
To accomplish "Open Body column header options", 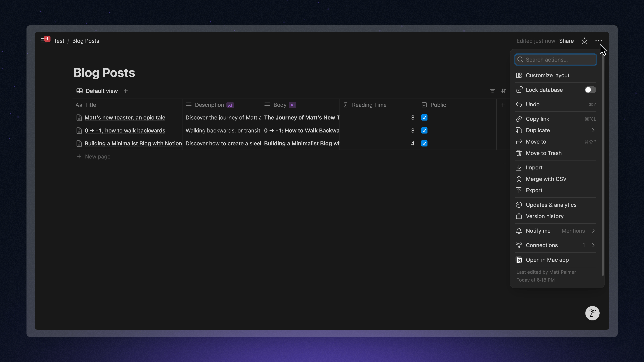I will (x=300, y=105).
